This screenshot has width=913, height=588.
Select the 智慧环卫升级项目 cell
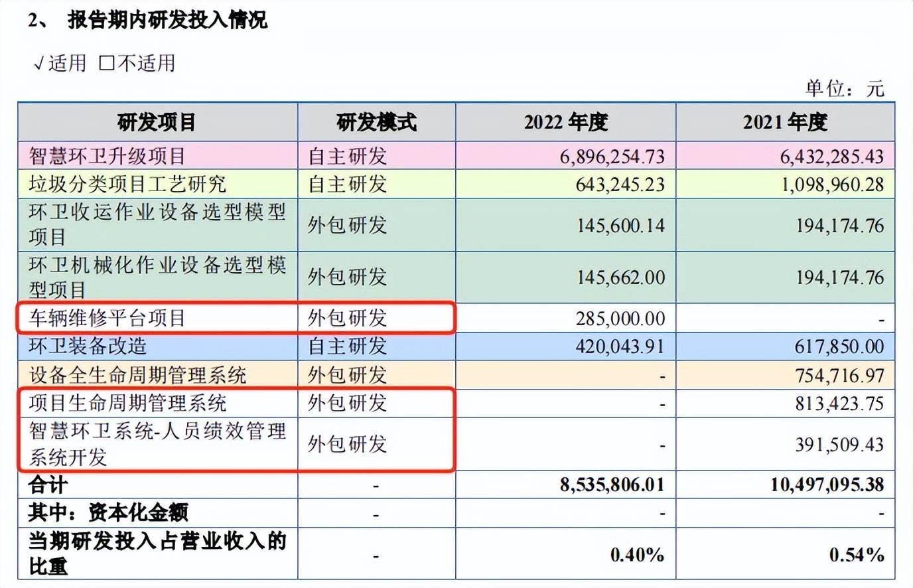point(107,157)
